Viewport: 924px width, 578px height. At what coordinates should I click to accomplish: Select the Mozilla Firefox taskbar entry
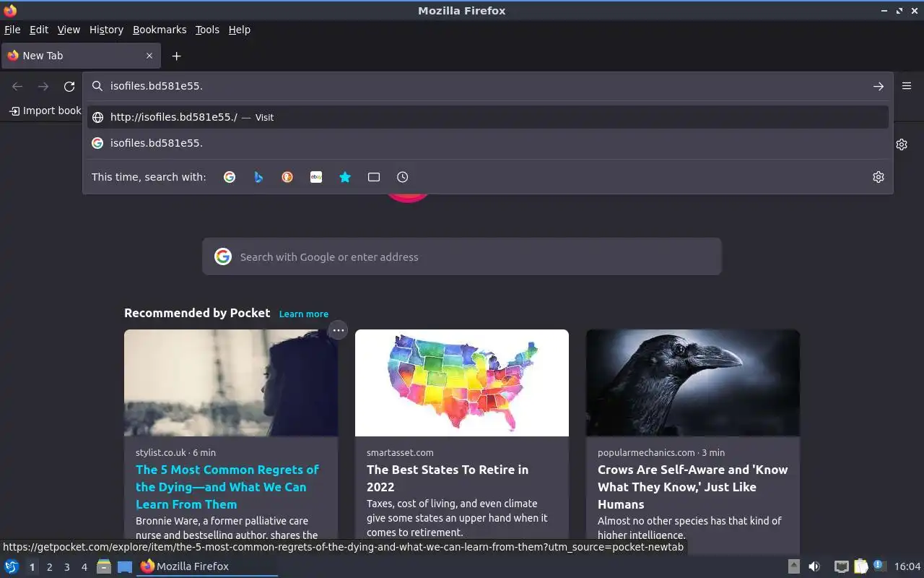pos(208,566)
